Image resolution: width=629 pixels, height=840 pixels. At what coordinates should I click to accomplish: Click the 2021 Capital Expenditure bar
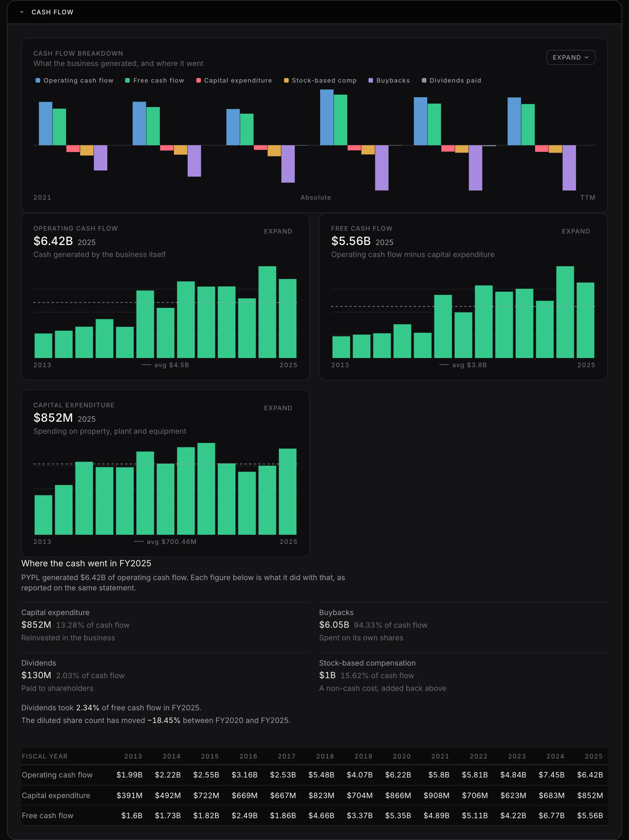(x=206, y=489)
